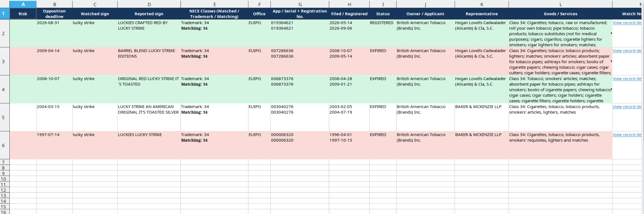Select application number 019364621 cell

(x=300, y=33)
